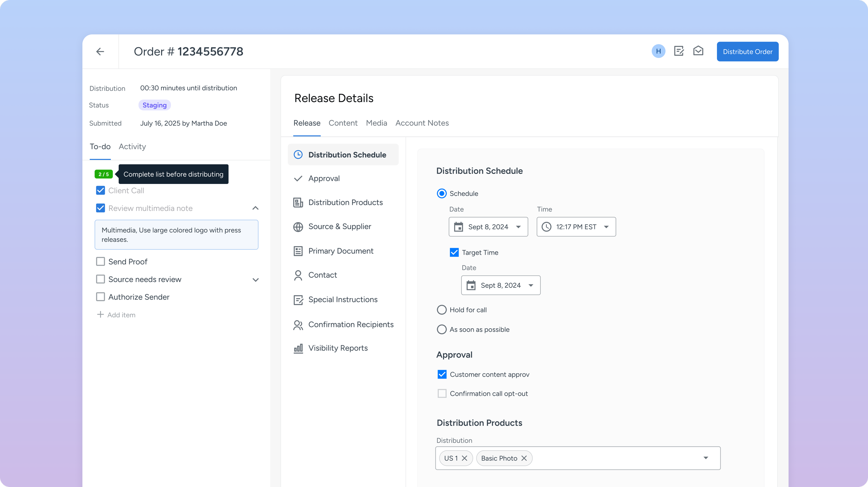Enable Confirmation call opt-out checkbox
The width and height of the screenshot is (868, 487).
click(442, 393)
